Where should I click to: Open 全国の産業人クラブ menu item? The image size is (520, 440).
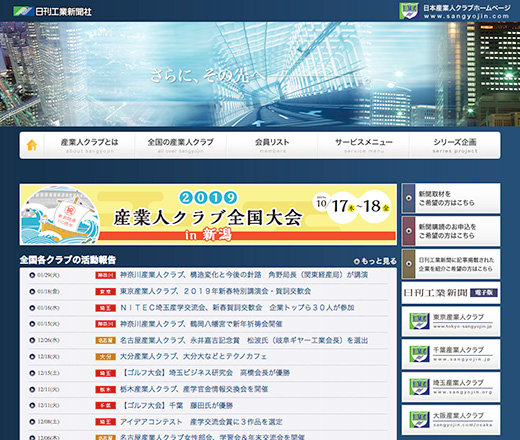click(x=181, y=145)
